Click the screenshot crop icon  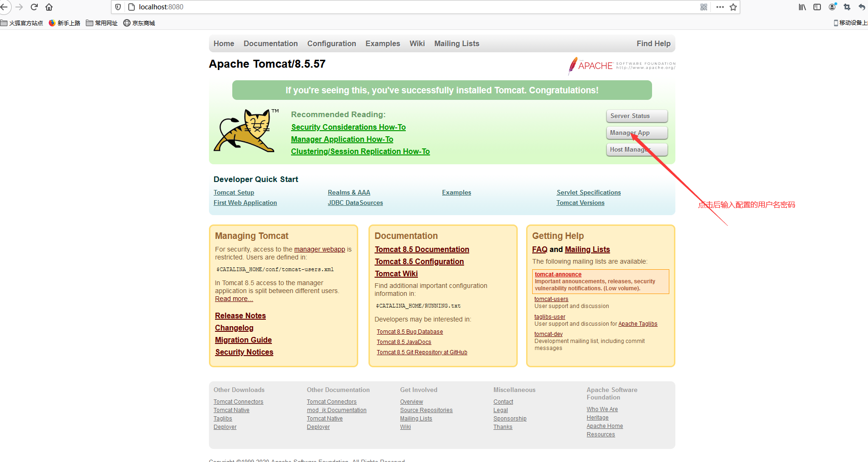pyautogui.click(x=847, y=7)
